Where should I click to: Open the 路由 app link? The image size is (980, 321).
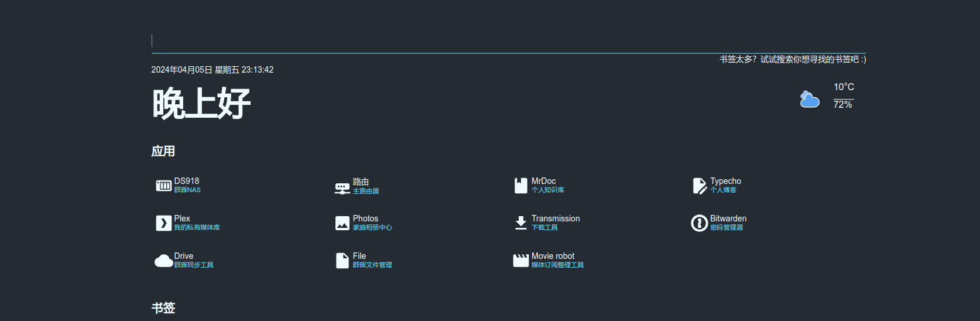[x=361, y=182]
